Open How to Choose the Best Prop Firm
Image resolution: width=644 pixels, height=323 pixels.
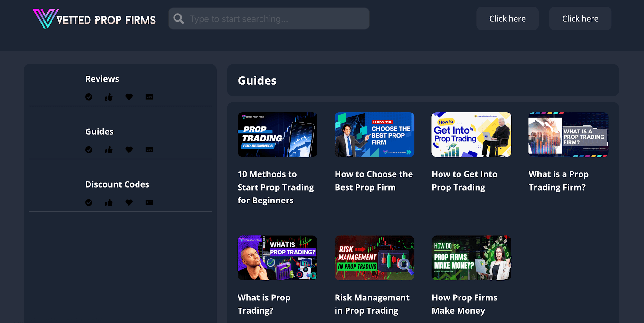pos(374,181)
